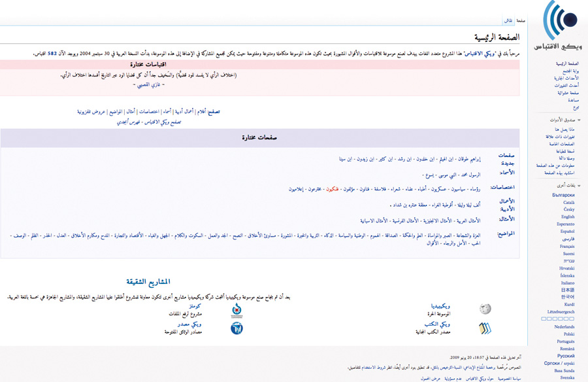Click the Wikimedia Commons icon

(x=237, y=309)
